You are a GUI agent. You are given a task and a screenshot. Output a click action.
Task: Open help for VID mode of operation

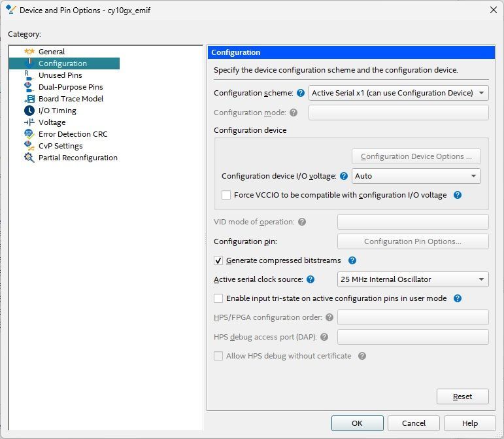[302, 222]
